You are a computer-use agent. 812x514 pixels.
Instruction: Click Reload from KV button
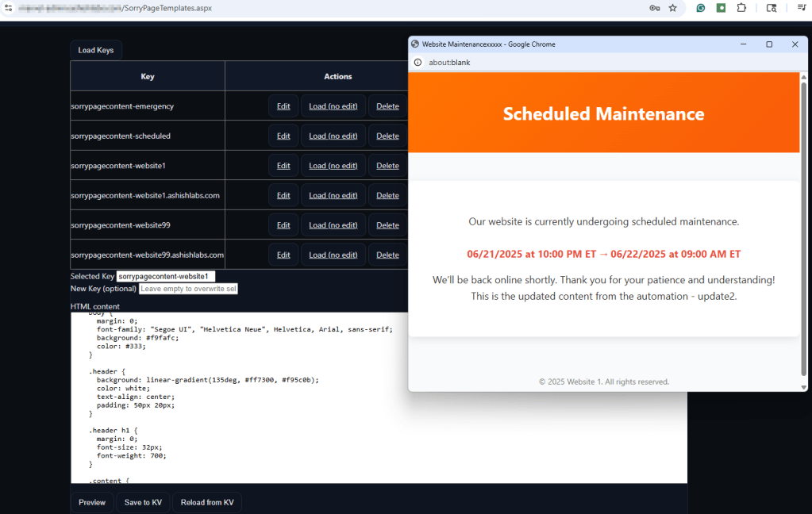(x=207, y=502)
